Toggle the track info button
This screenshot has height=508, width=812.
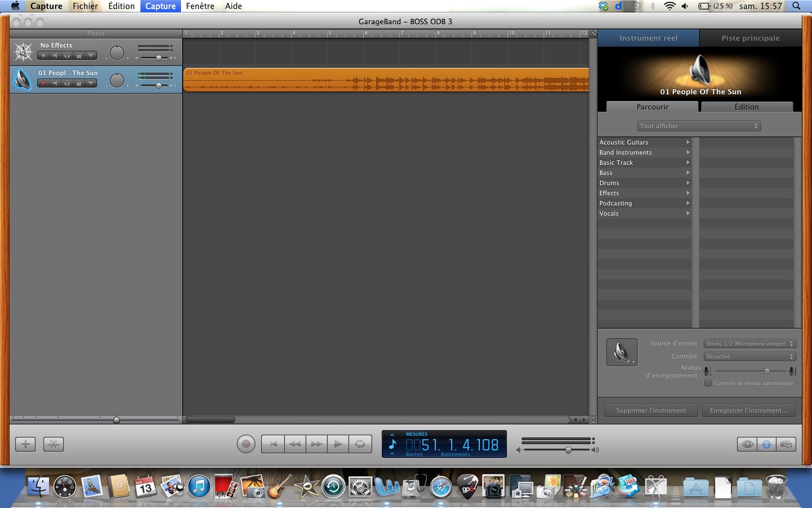(766, 444)
